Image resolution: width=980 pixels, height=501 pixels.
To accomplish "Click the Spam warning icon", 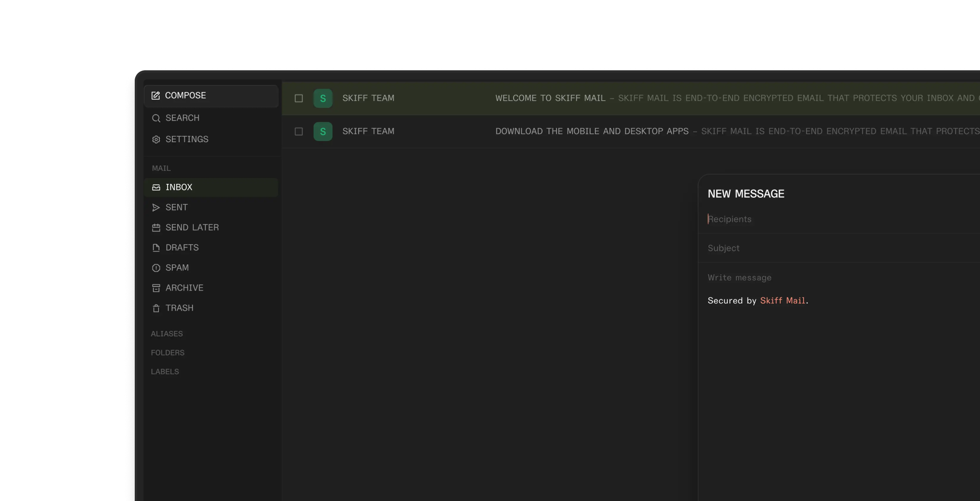I will click(156, 268).
